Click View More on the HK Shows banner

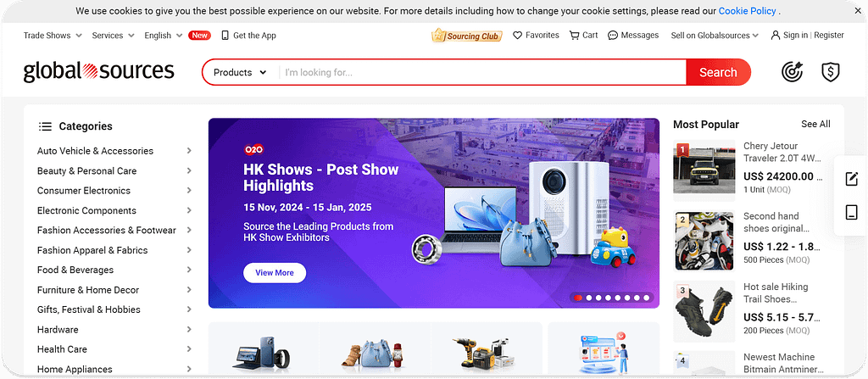pyautogui.click(x=275, y=273)
